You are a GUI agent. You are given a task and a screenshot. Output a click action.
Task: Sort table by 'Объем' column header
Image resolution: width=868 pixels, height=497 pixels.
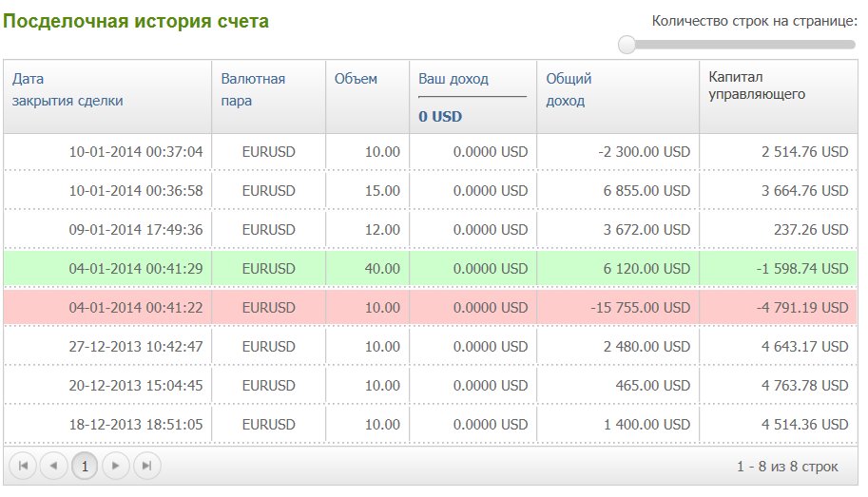pyautogui.click(x=356, y=79)
